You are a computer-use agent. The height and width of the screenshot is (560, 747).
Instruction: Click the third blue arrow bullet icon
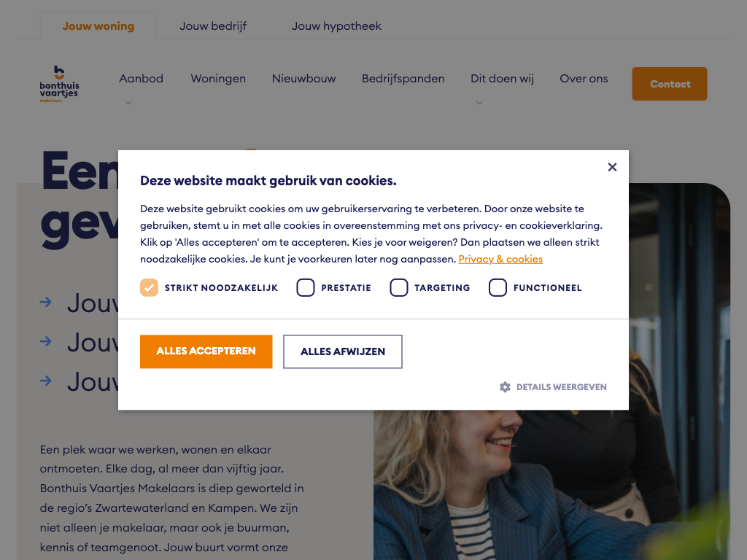coord(46,381)
